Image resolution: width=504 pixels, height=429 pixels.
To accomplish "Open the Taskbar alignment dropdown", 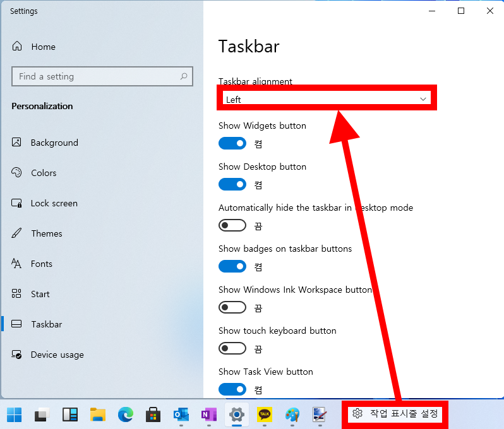I will [x=327, y=99].
